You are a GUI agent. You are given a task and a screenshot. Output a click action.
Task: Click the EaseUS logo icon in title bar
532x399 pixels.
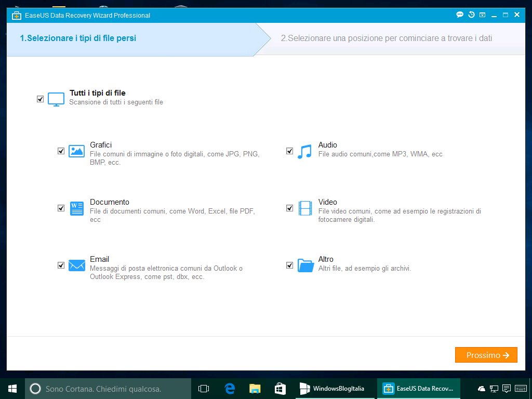click(16, 16)
